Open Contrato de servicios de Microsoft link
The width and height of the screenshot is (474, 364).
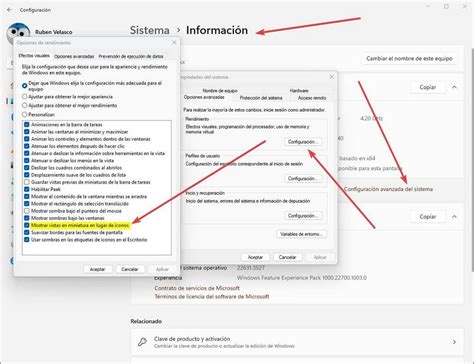click(197, 288)
